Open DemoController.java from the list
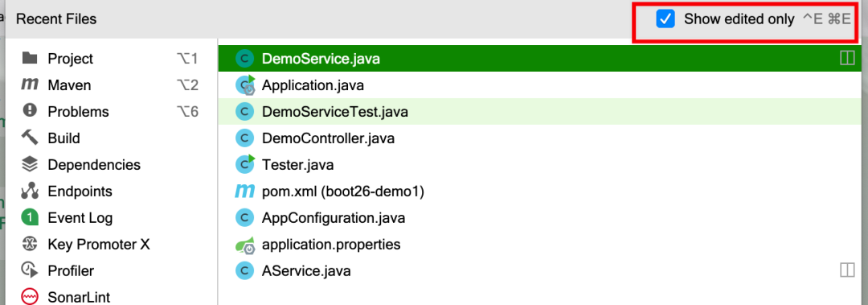 tap(540, 138)
